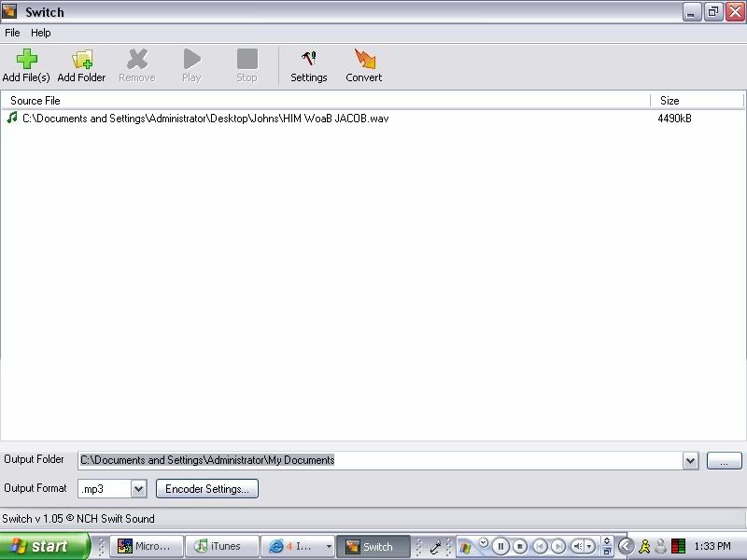Switch to the Micro... taskbar window
The width and height of the screenshot is (747, 560).
[147, 546]
